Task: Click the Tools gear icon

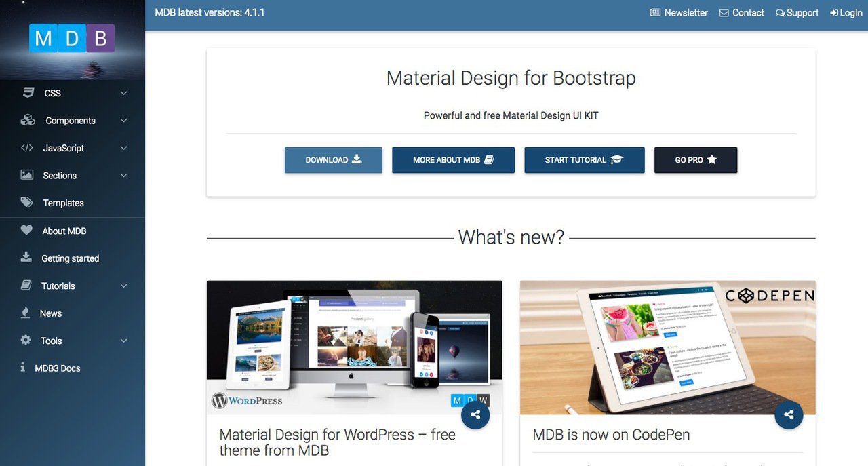Action: click(26, 340)
